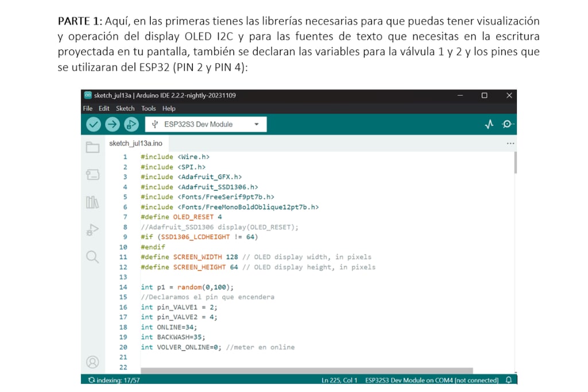Click the '//Declaramos el pin que encendera' comment
The width and height of the screenshot is (588, 392).
point(208,297)
